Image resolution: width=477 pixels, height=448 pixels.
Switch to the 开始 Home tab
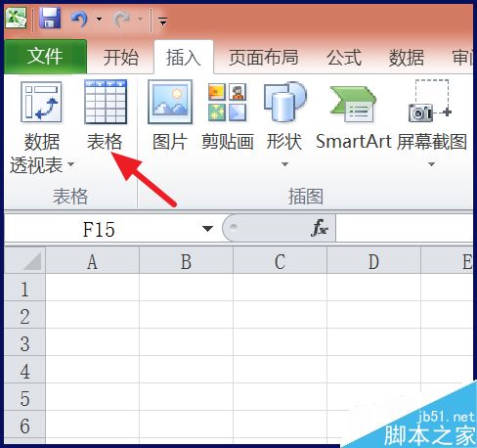click(x=121, y=57)
